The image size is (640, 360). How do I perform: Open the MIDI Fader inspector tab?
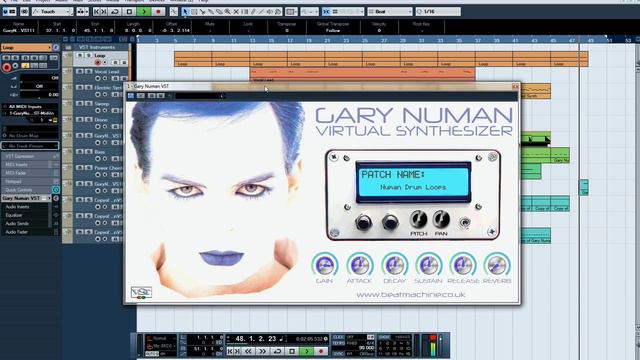click(x=30, y=173)
